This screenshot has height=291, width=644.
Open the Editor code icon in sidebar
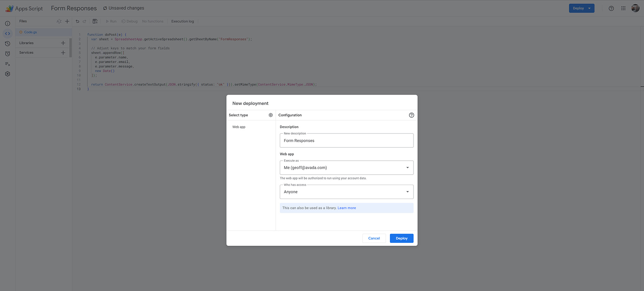click(x=8, y=33)
